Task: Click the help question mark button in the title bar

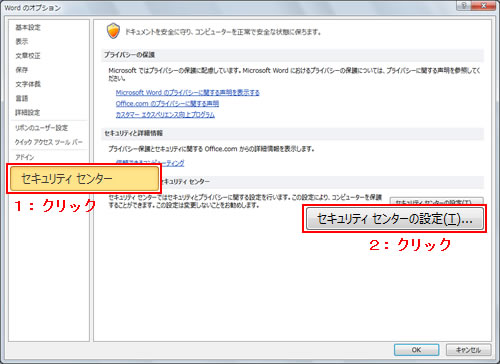Action: point(465,5)
